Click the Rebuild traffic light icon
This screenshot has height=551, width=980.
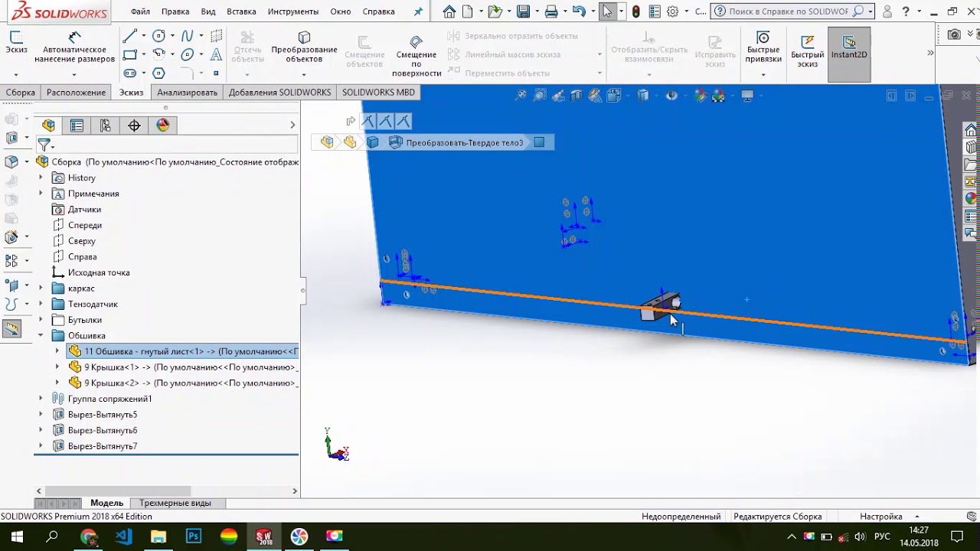pyautogui.click(x=637, y=11)
